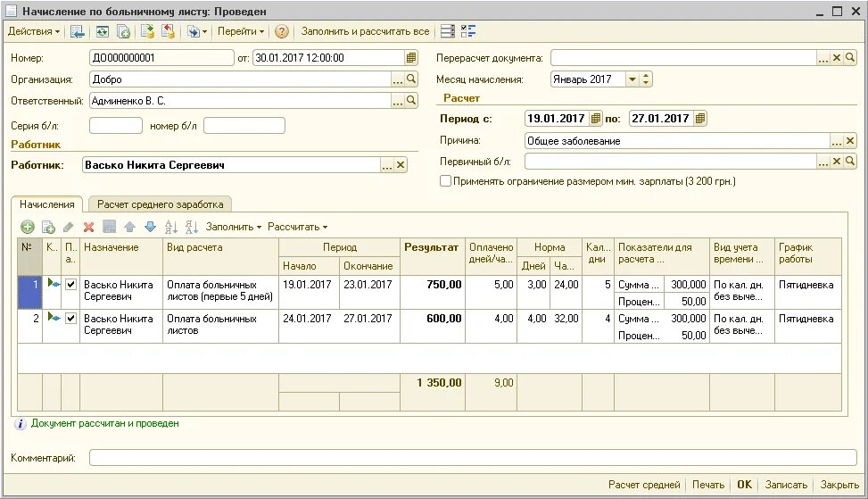Switch to the Начисления tab
This screenshot has width=868, height=499.
(47, 204)
